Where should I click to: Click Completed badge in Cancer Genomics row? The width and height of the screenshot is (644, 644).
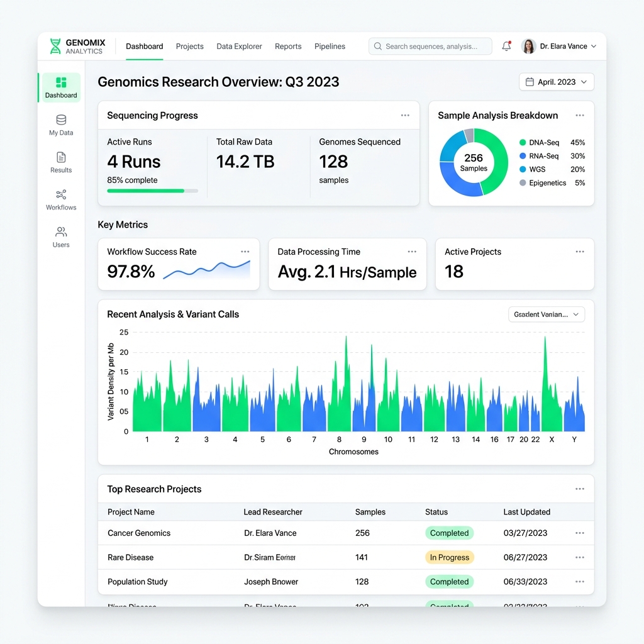tap(449, 533)
